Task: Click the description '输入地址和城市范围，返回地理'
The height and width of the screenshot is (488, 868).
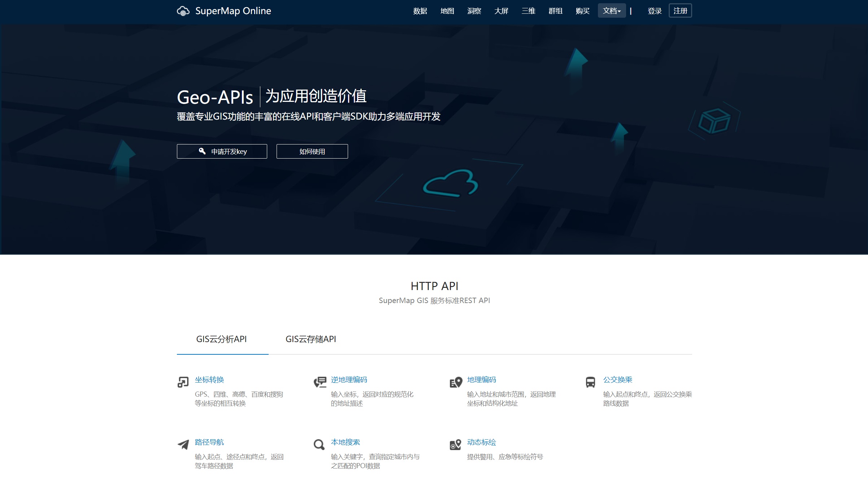Action: (x=511, y=399)
